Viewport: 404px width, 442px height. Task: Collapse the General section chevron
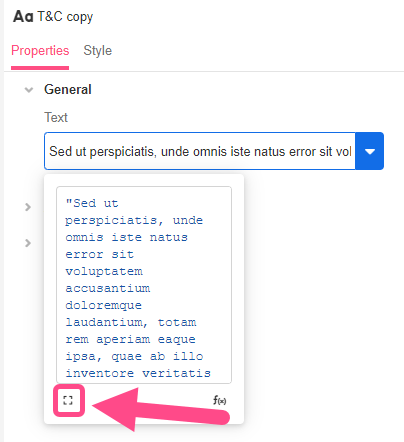coord(29,90)
